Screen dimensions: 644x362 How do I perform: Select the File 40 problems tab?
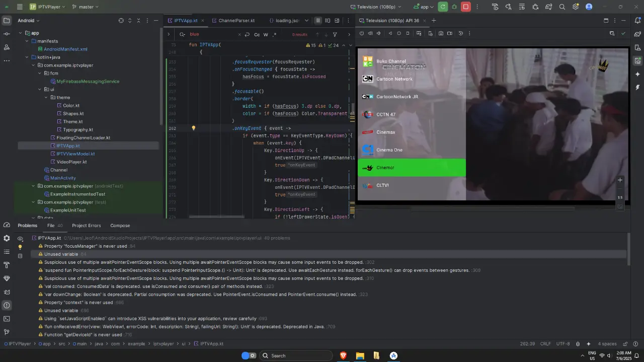point(55,226)
